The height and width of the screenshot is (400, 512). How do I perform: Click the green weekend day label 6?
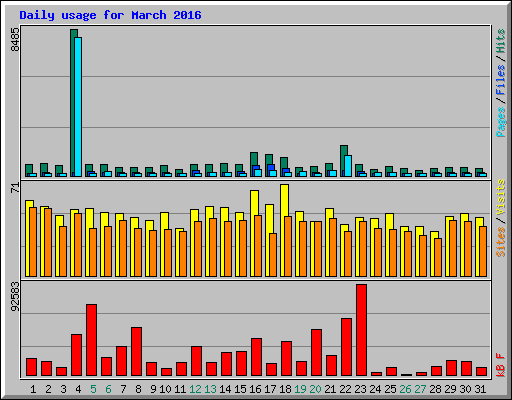(x=108, y=389)
